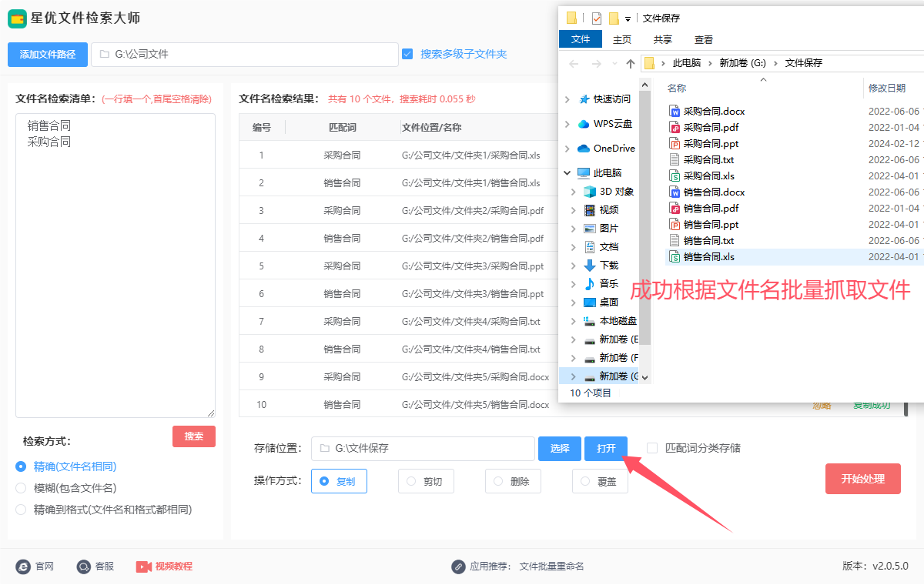Open 快速访问 star icon in Explorer sidebar

[x=584, y=99]
